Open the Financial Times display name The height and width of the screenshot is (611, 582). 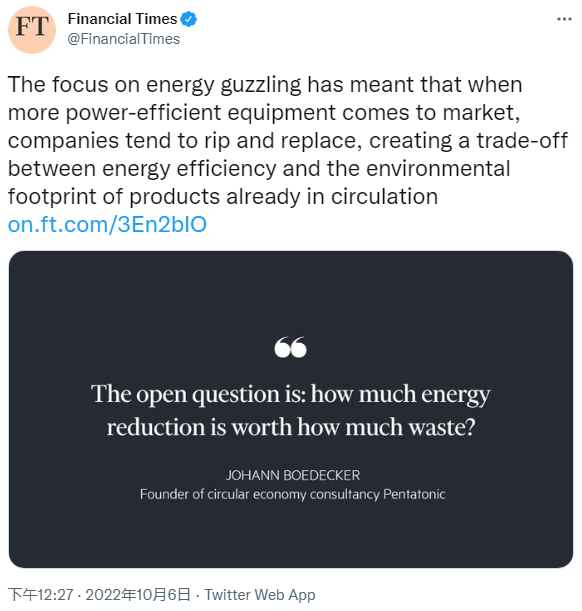click(x=122, y=19)
